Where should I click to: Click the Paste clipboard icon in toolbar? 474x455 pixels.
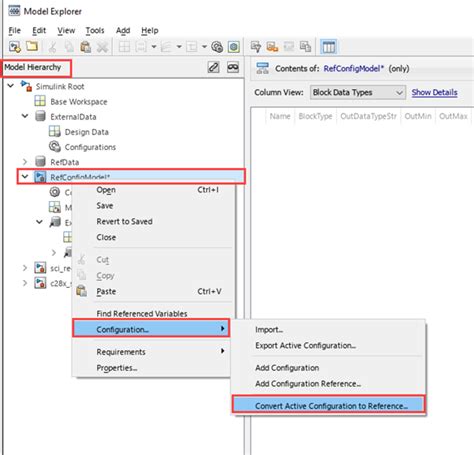tap(86, 47)
